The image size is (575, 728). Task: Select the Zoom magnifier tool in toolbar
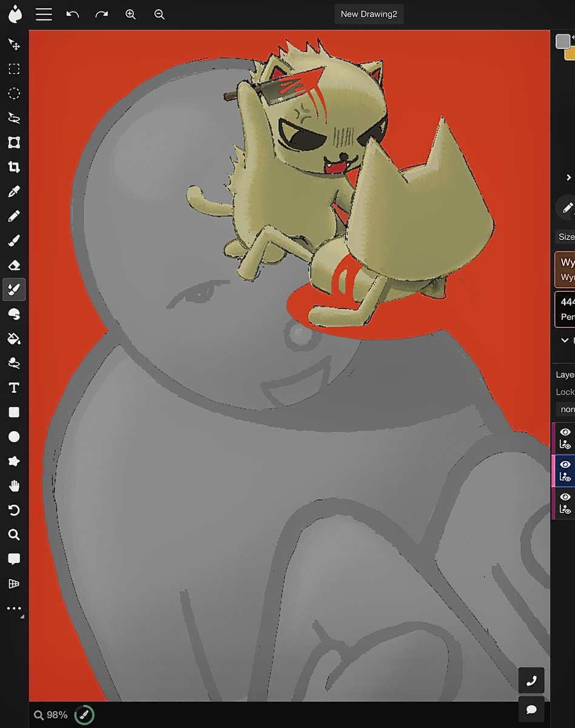click(14, 534)
